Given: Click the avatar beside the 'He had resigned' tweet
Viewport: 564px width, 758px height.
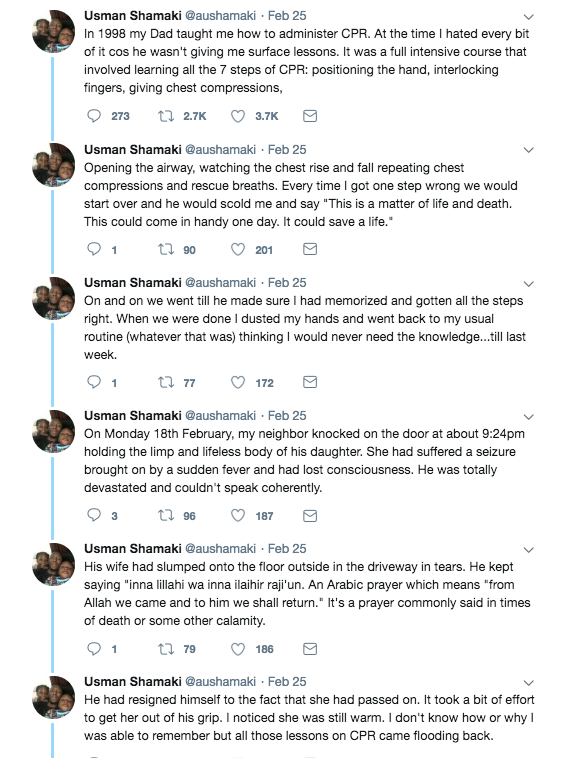Looking at the screenshot, I should point(54,697).
